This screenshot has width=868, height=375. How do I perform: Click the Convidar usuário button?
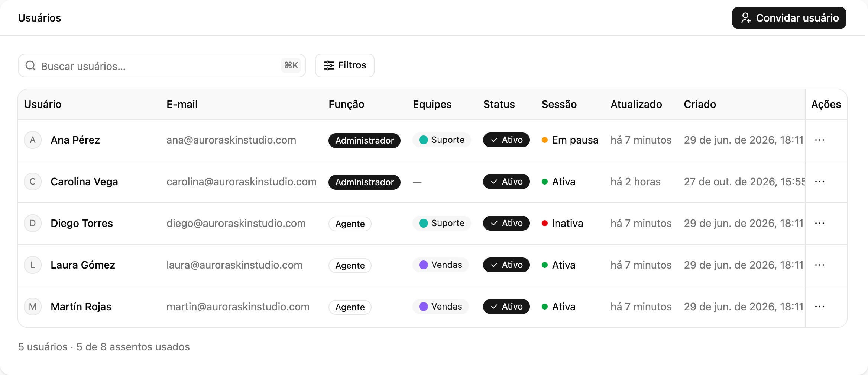tap(789, 18)
